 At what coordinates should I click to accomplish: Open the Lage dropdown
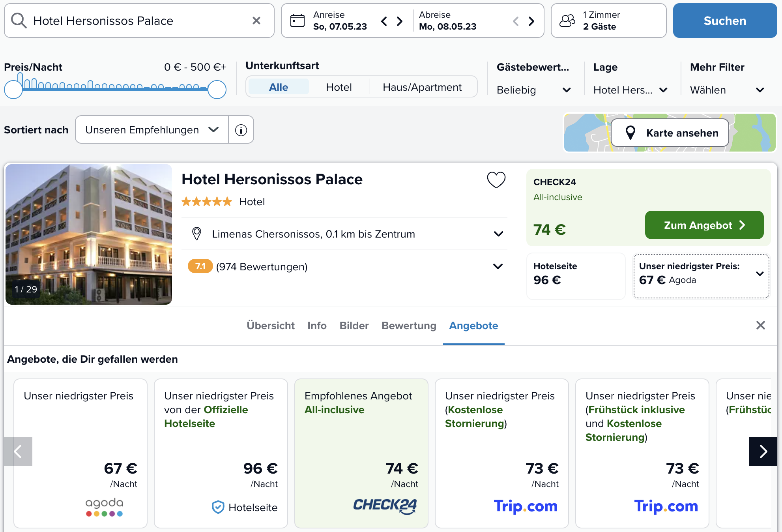pos(630,90)
